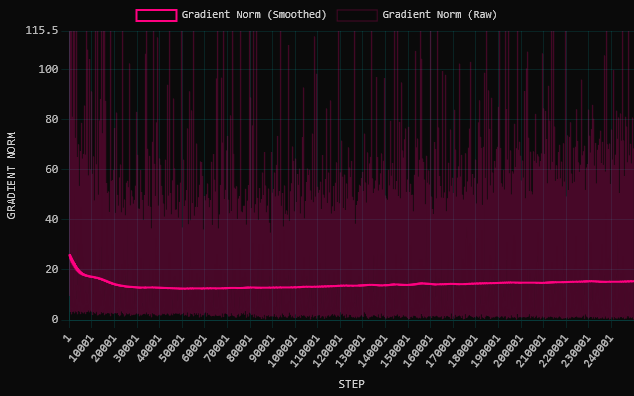Select the 80 y-axis tick label
The width and height of the screenshot is (634, 396).
pos(51,119)
